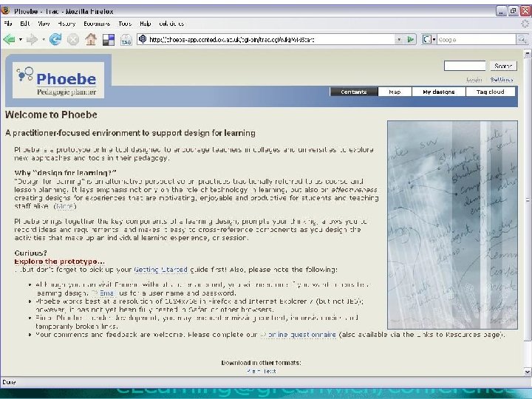Click the handwritten notes image thumbnail
This screenshot has width=532, height=399.
coord(452,225)
